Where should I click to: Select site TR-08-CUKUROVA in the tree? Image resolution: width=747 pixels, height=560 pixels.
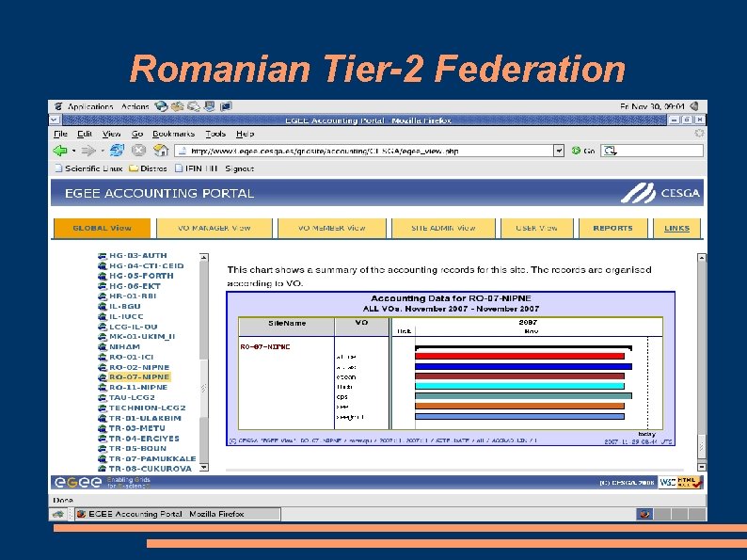pyautogui.click(x=151, y=469)
